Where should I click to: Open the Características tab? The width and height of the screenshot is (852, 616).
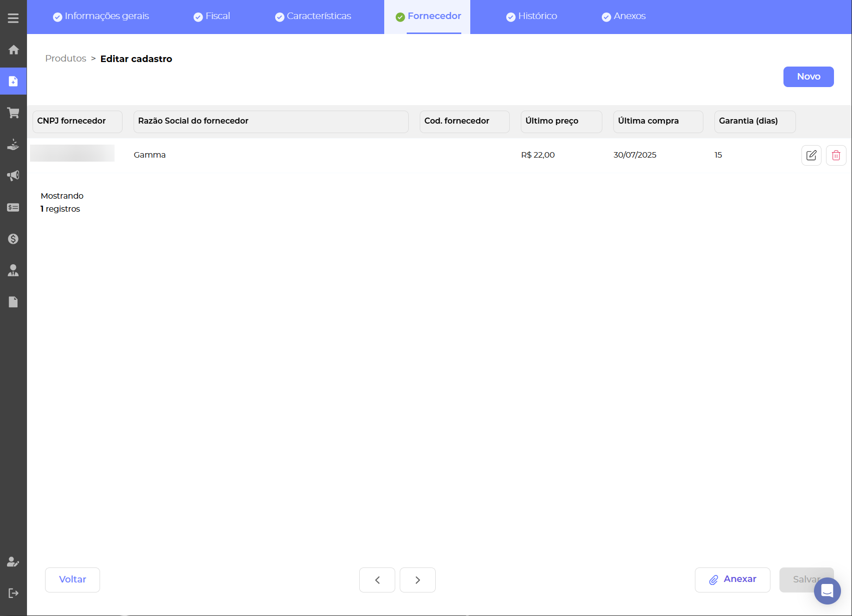[313, 16]
